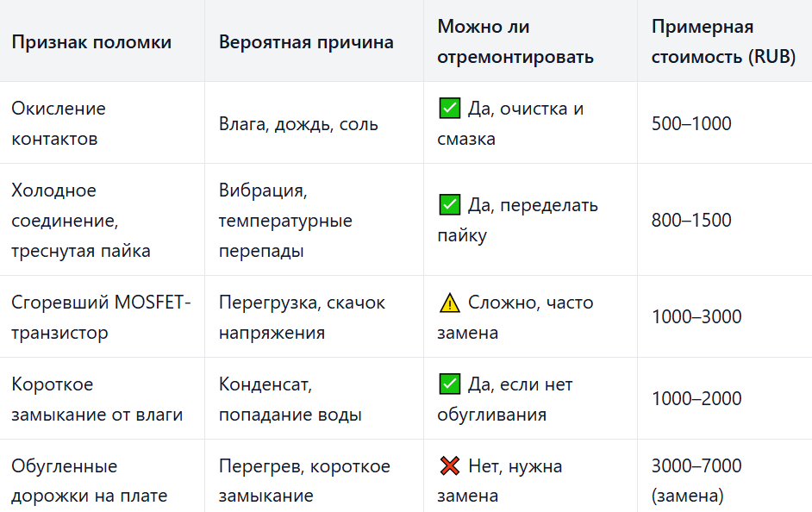Select header 'Примерная стоимость (RUB)'

pos(723,41)
